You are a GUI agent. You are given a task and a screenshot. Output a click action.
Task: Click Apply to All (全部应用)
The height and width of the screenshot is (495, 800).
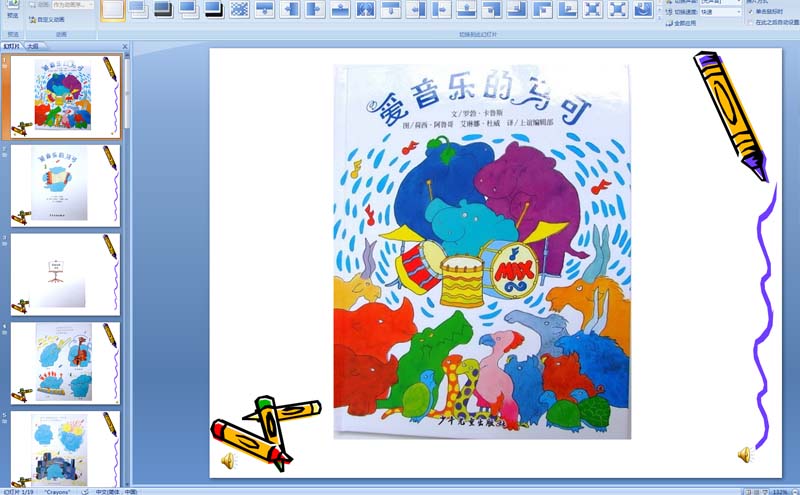(x=681, y=23)
